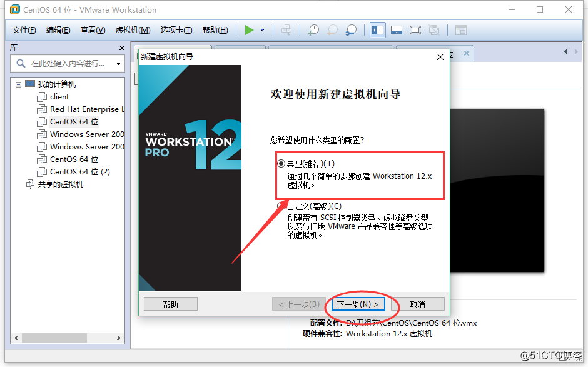
Task: Open the power options dropdown arrow beside play
Action: click(x=263, y=30)
